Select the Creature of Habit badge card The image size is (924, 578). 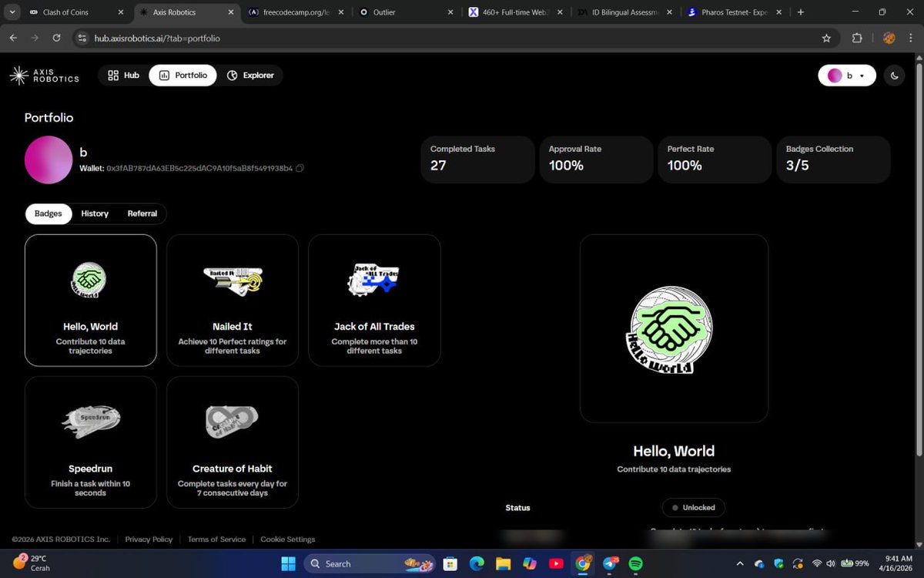233,442
